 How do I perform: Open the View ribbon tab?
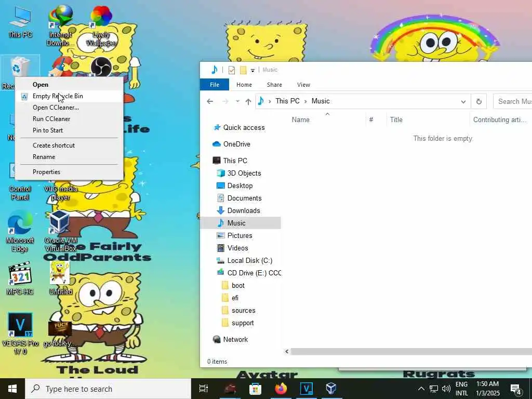303,85
